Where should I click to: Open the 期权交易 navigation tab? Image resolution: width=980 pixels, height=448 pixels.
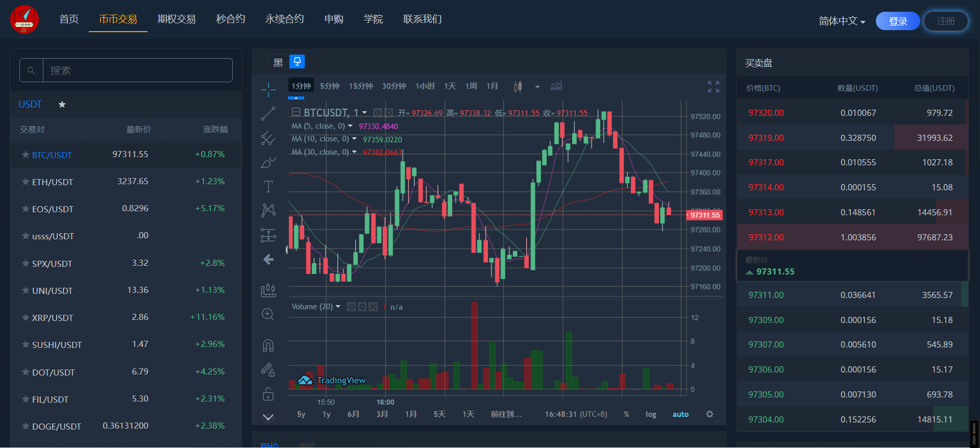pyautogui.click(x=177, y=19)
